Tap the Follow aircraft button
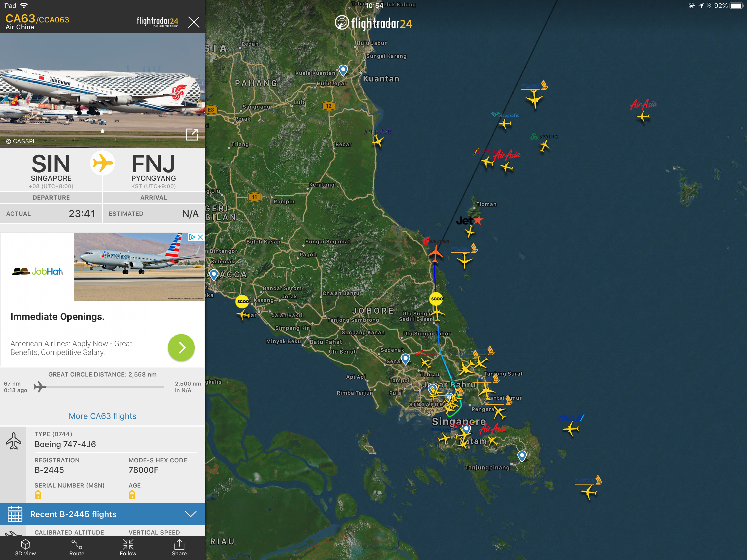 (128, 547)
